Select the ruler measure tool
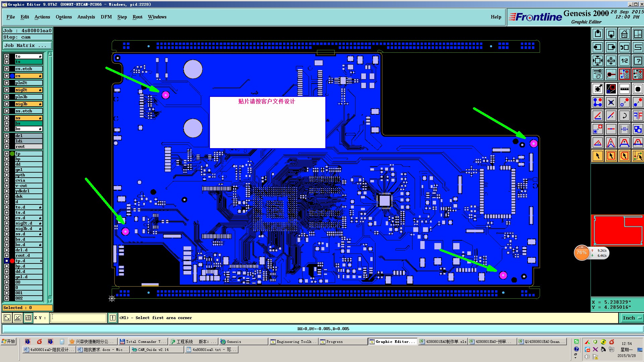Screen dimensions: 644x362 pos(625,89)
